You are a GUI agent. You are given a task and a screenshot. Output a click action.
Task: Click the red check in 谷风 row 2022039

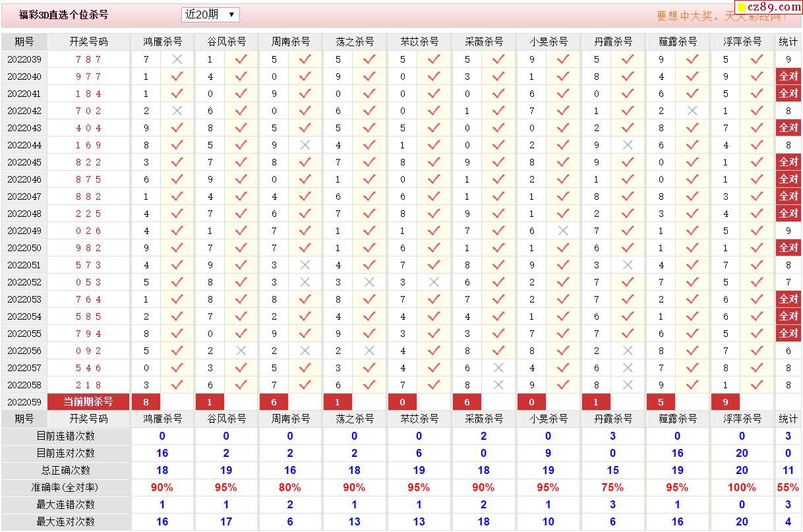pyautogui.click(x=241, y=59)
